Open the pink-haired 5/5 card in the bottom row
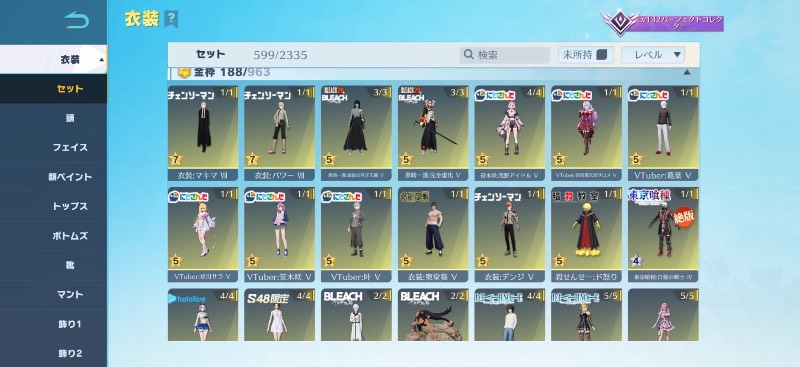 coord(663,315)
